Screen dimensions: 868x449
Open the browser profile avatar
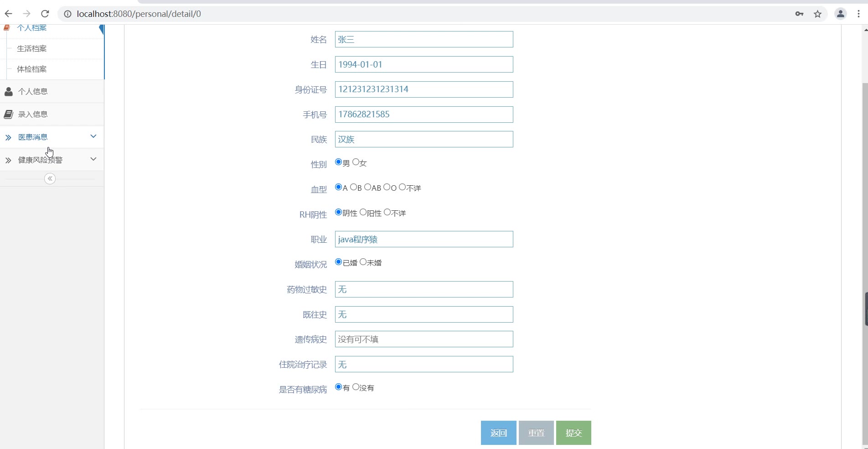[x=841, y=14]
